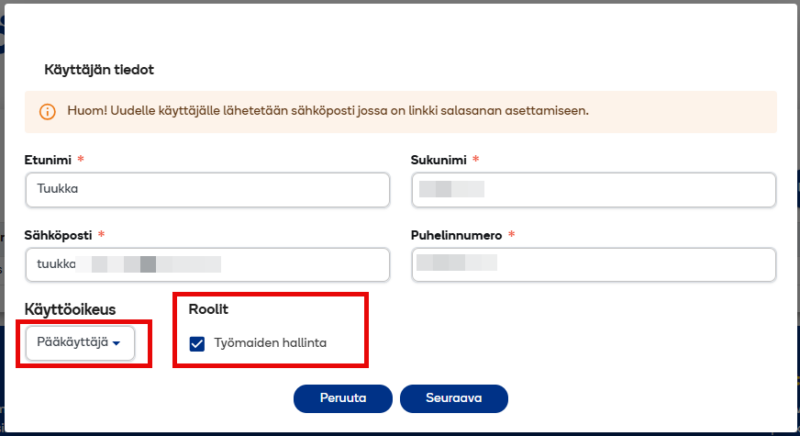Click the Huom! notice message text

click(328, 111)
